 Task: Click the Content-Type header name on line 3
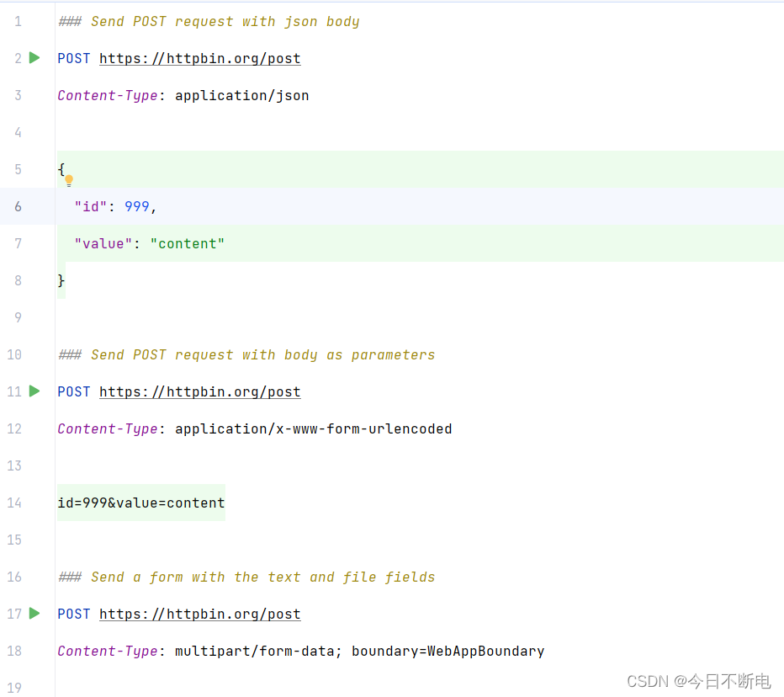108,96
